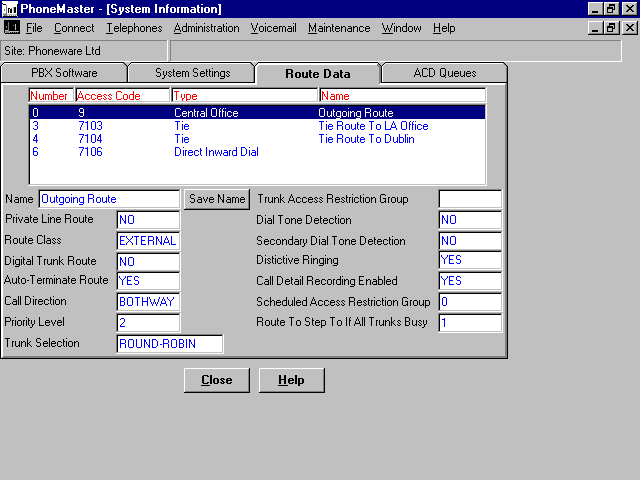640x480 pixels.
Task: Switch to the PBX Software tab
Action: (64, 73)
